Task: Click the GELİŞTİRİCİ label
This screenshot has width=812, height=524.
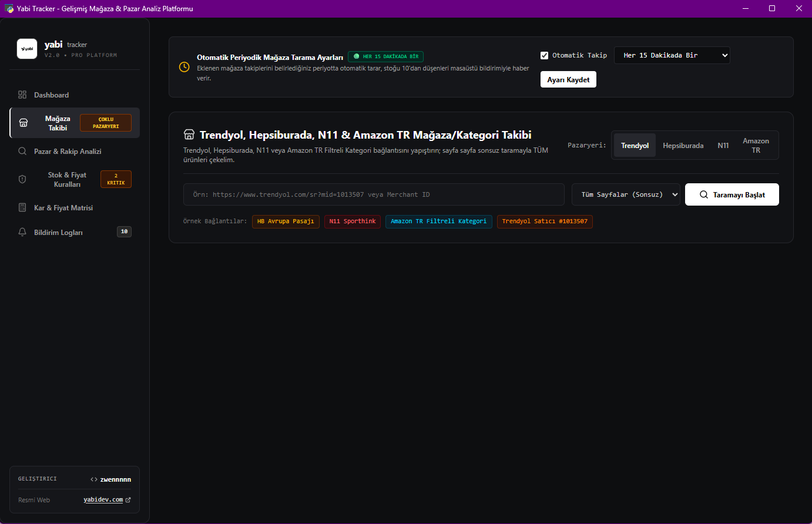Action: 38,479
